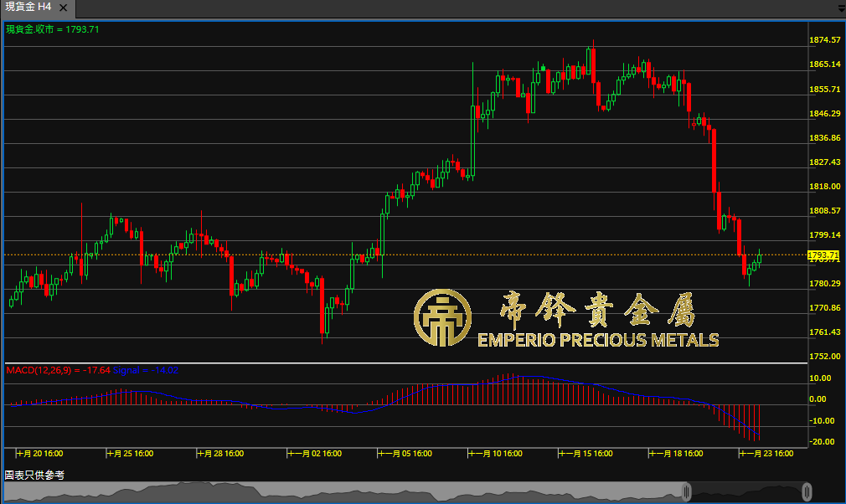Click the -20.00 MACD axis label
This screenshot has width=846, height=504.
[x=822, y=441]
